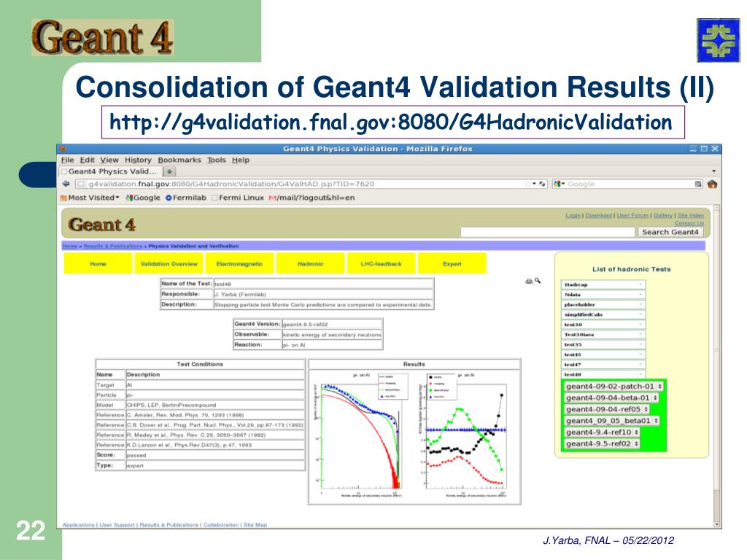
Task: Open the Fermilab bookmark
Action: [x=186, y=198]
